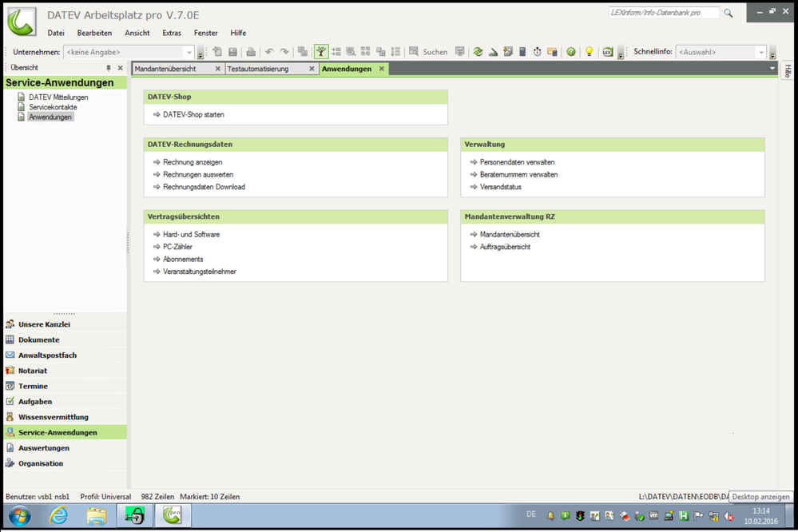The height and width of the screenshot is (532, 798).
Task: Toggle the green tree view icon
Action: coord(320,51)
